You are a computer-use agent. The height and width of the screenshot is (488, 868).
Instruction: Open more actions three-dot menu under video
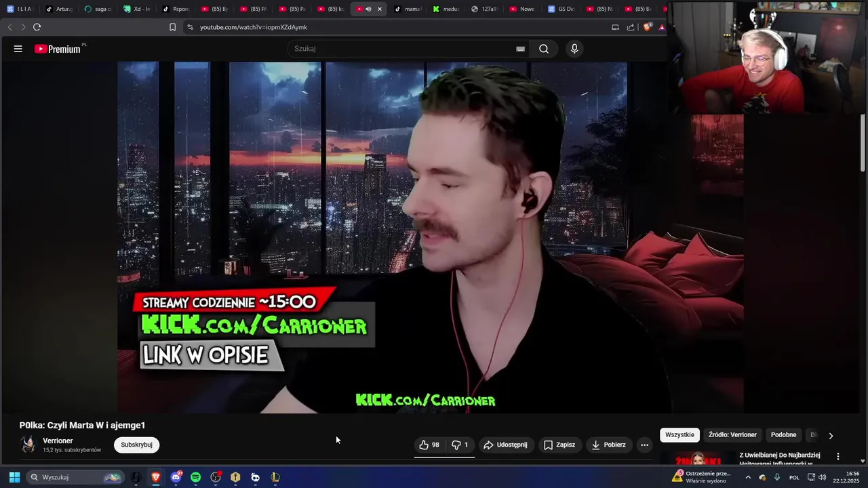click(x=644, y=445)
